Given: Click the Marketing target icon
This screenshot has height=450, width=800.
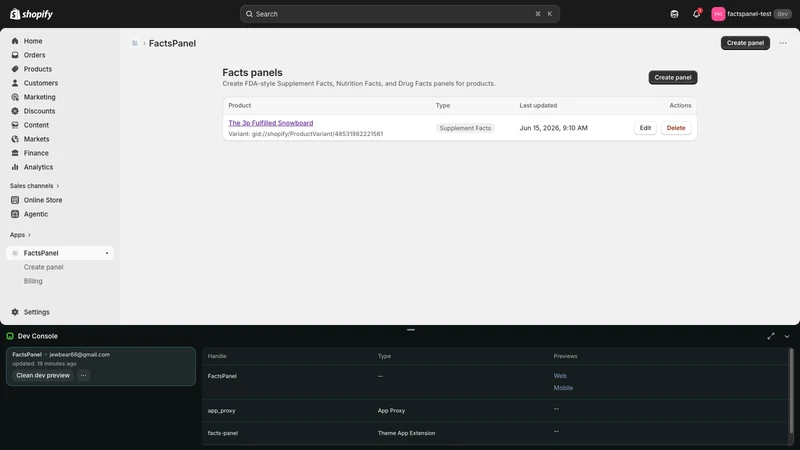Looking at the screenshot, I should pyautogui.click(x=15, y=97).
